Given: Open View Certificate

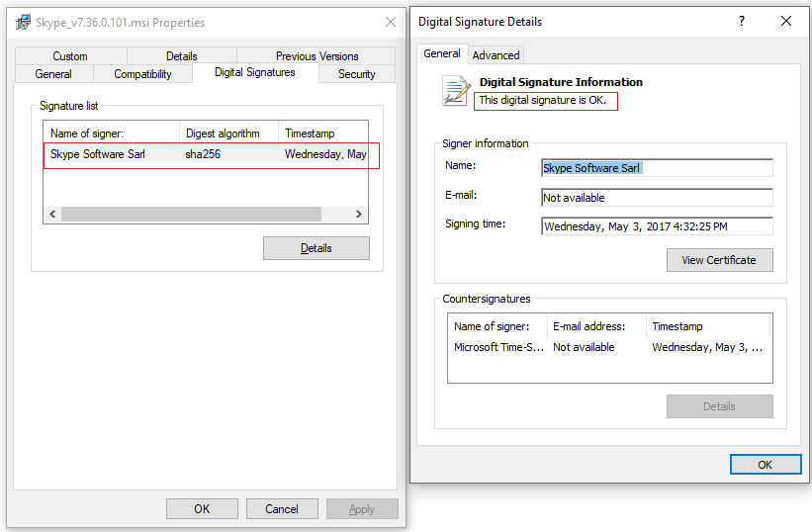Looking at the screenshot, I should pyautogui.click(x=719, y=260).
